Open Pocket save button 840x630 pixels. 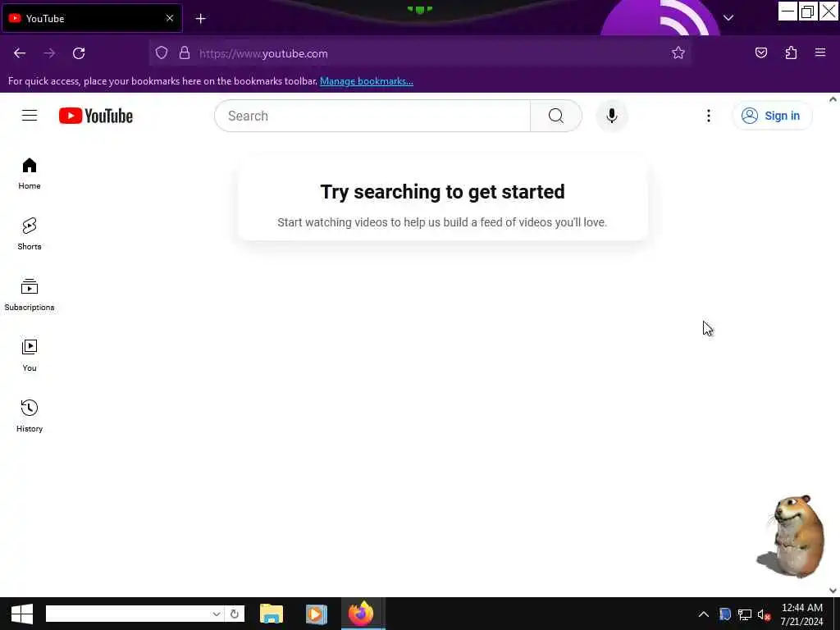tap(760, 53)
